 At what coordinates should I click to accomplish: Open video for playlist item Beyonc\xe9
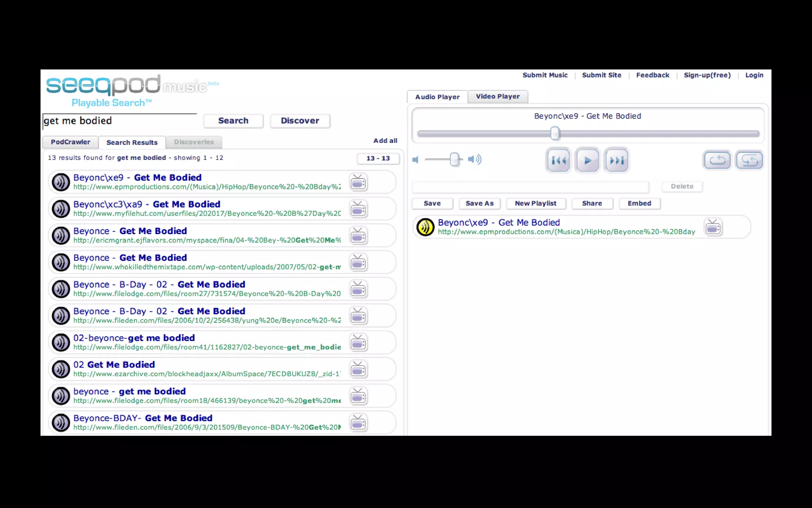click(x=713, y=227)
